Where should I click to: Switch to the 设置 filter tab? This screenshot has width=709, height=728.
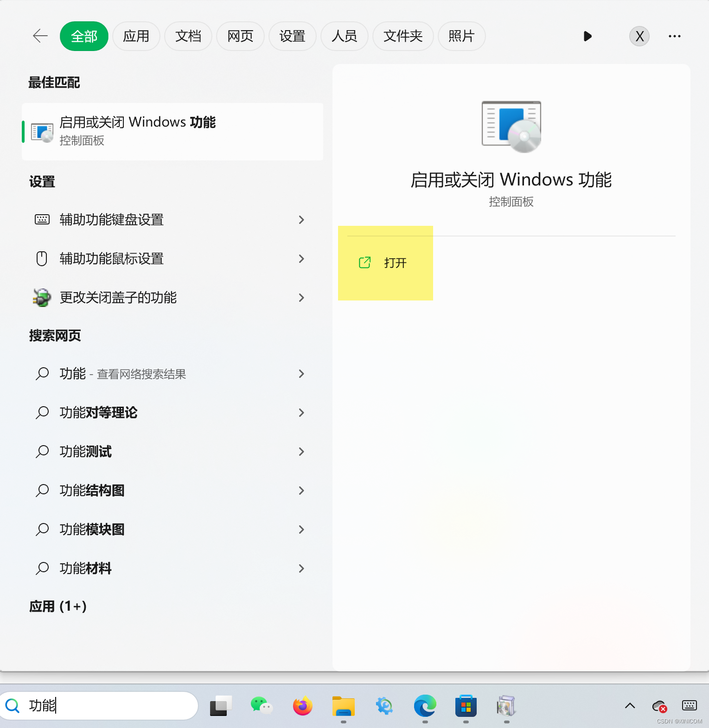[292, 36]
